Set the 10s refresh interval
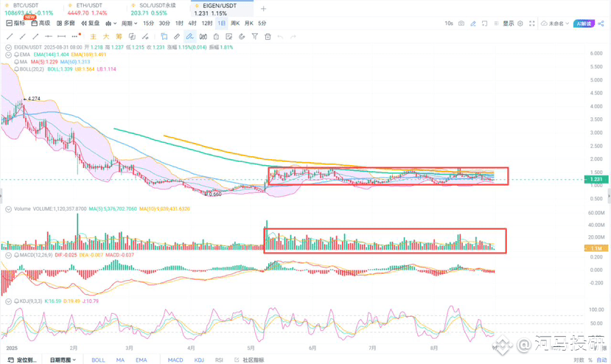This screenshot has width=611, height=364. pos(449,24)
